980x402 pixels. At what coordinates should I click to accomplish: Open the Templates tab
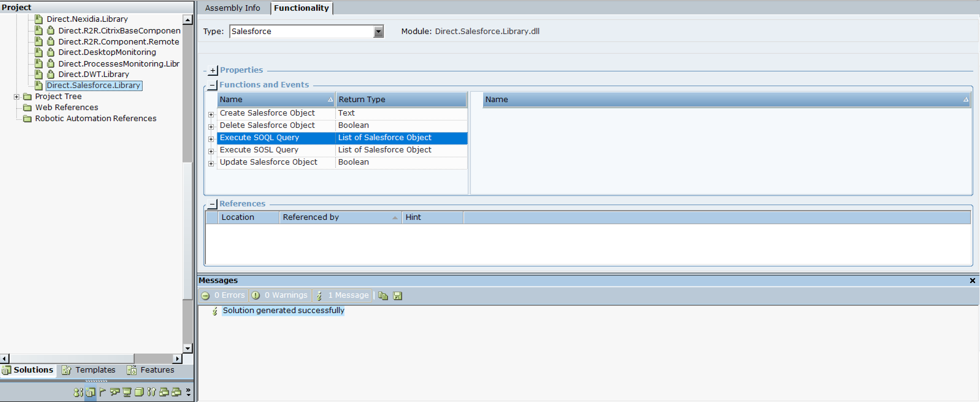point(89,370)
